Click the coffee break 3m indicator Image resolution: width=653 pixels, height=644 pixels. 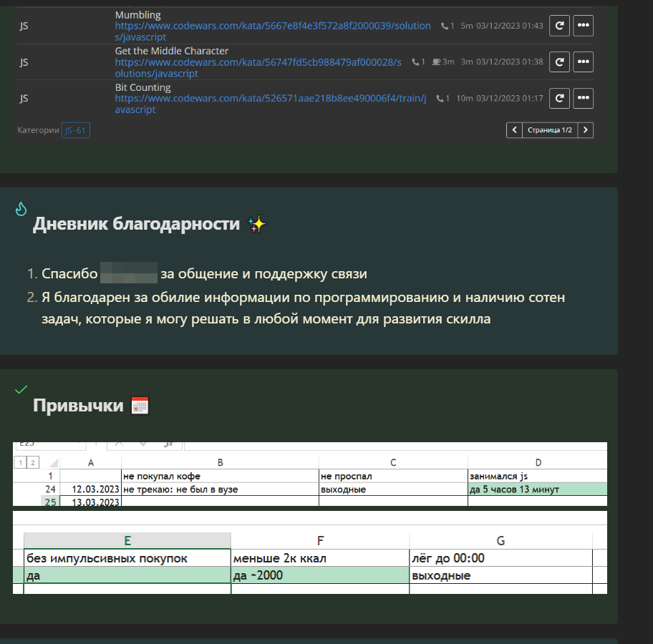point(443,62)
